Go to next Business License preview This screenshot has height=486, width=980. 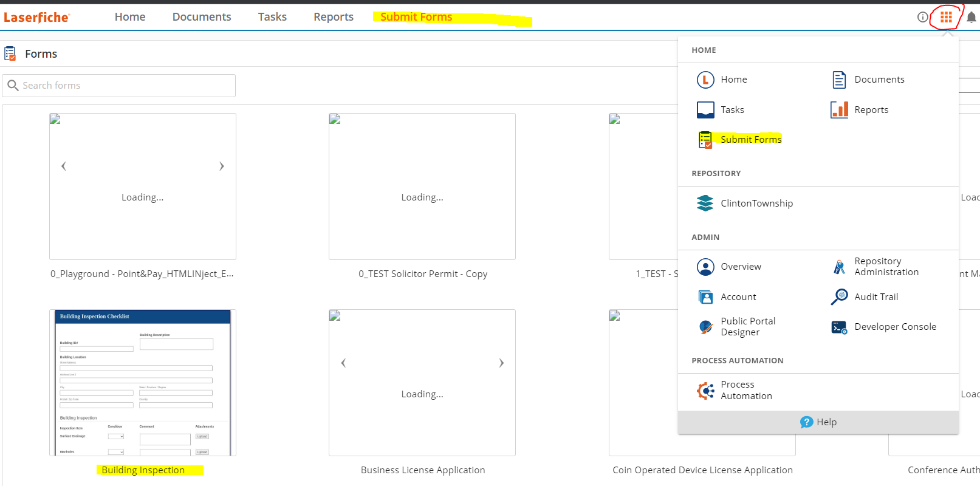point(501,363)
